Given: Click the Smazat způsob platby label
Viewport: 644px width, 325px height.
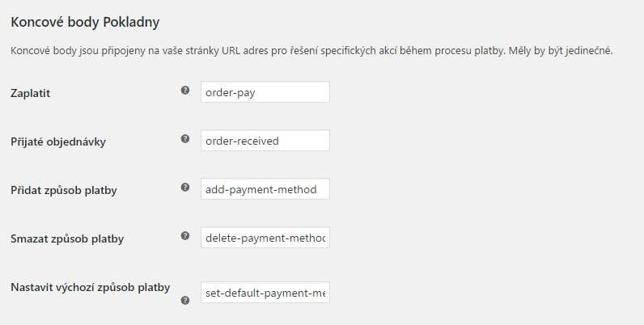Looking at the screenshot, I should 67,238.
